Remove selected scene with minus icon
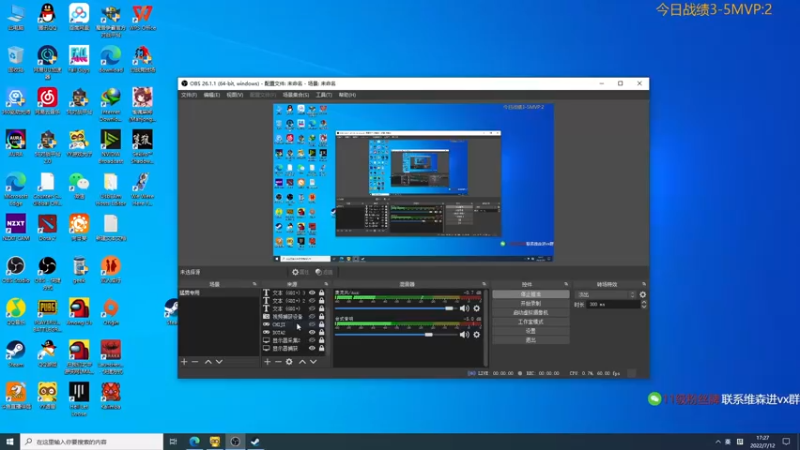Screen dimensions: 800x450 coord(195,362)
